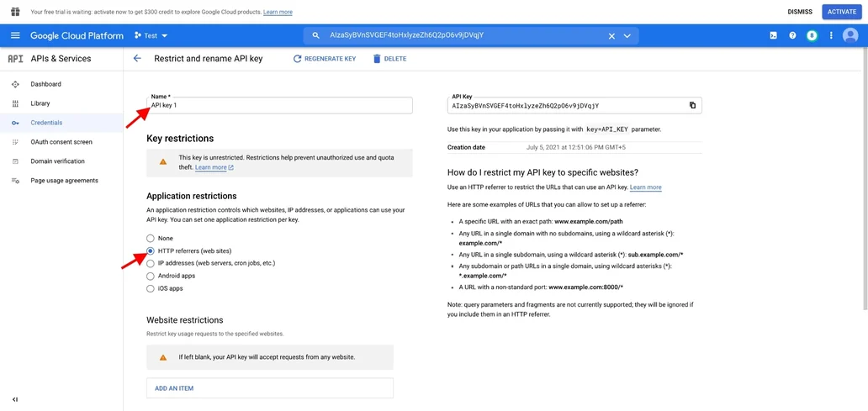Click the Dashboard sidebar icon
Screen dimensions: 868x411
click(15, 84)
